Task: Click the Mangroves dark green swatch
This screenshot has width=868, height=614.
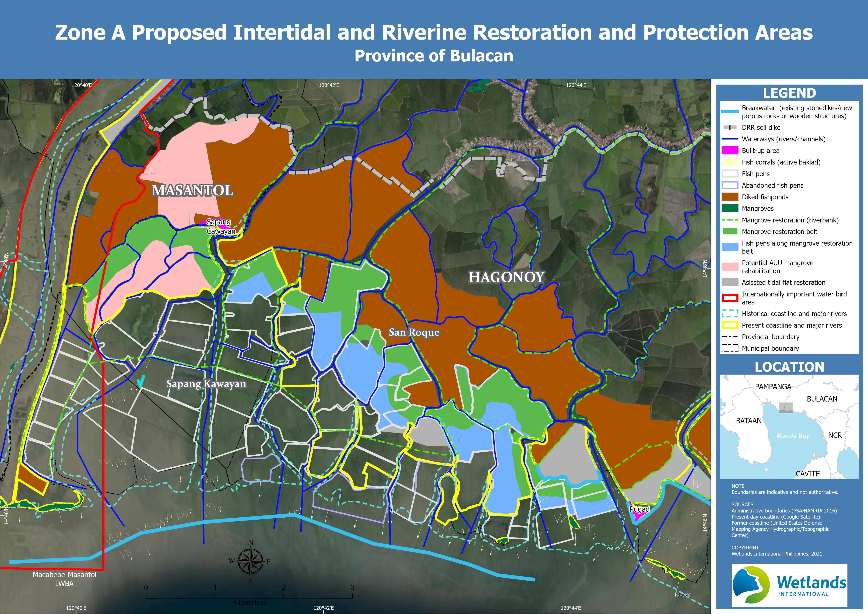Action: point(730,208)
